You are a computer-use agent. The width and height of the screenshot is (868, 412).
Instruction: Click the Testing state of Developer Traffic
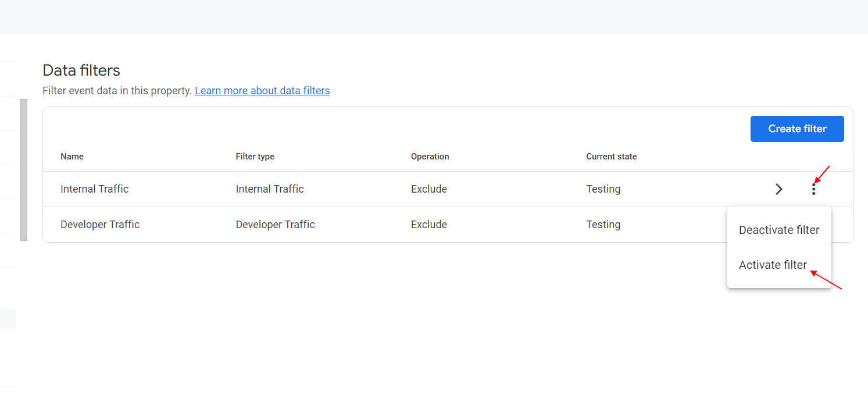(603, 224)
